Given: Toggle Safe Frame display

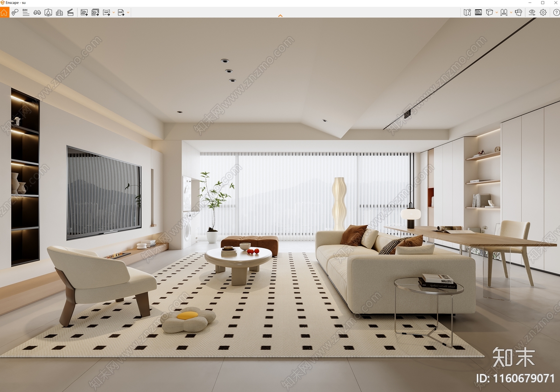Looking at the screenshot, I should [478, 13].
